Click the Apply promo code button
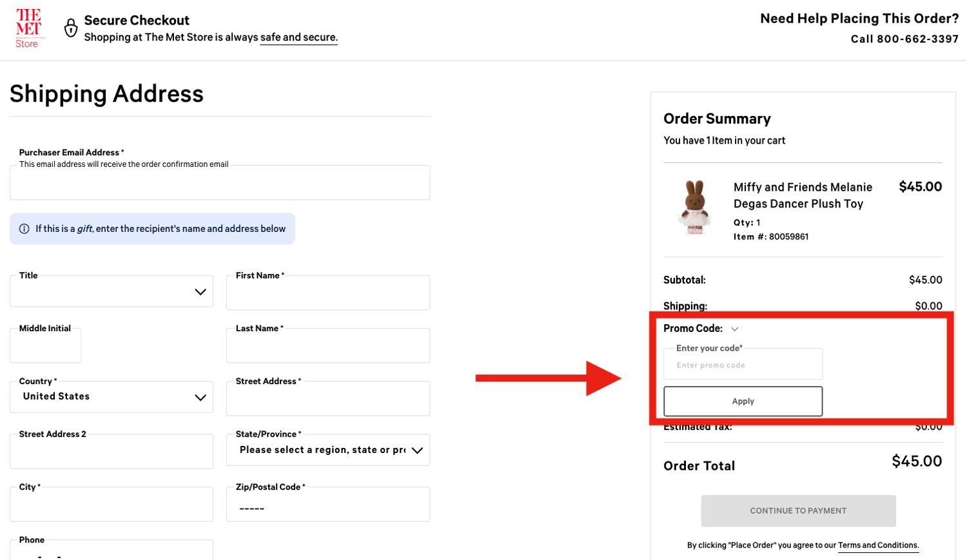The height and width of the screenshot is (560, 967). tap(743, 401)
